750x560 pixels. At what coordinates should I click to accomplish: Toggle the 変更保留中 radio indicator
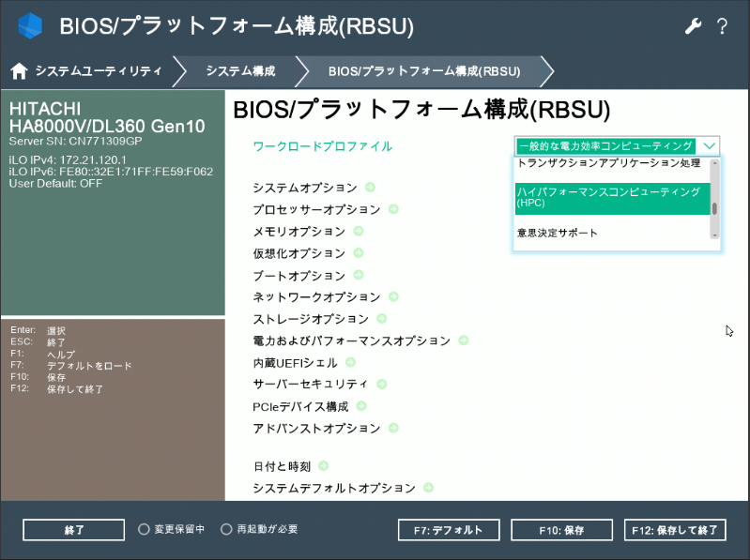click(144, 529)
